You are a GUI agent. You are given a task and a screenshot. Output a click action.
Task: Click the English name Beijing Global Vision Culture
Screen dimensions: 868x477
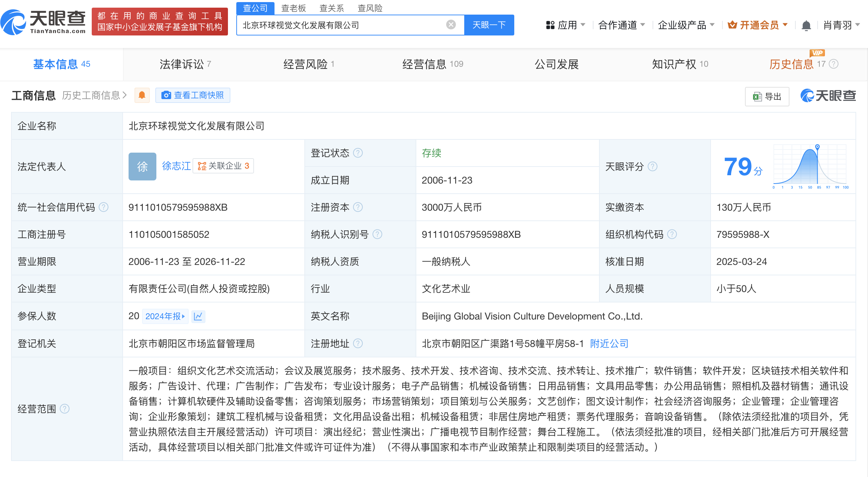(x=532, y=316)
